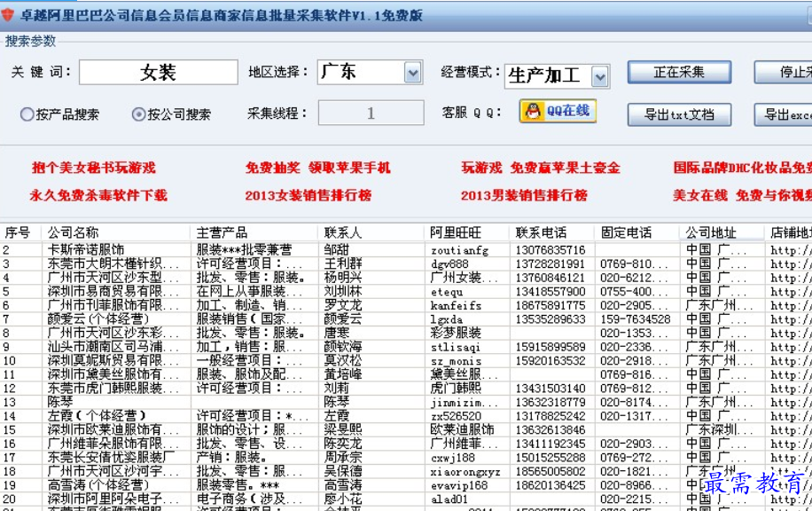Click wangwang ID zoutianfg
812x511 pixels.
click(459, 250)
